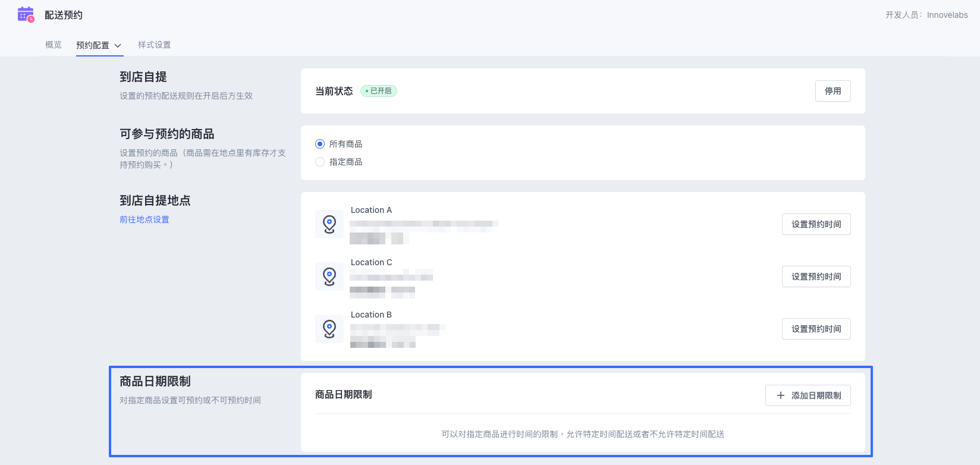Expand the 预约配置 dropdown chevron
This screenshot has width=980, height=465.
point(118,46)
